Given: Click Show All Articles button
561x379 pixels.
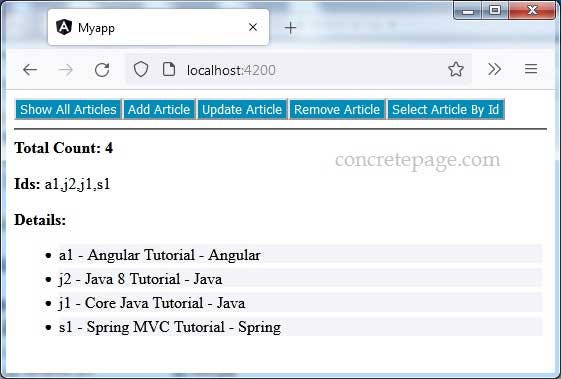Looking at the screenshot, I should (x=68, y=109).
